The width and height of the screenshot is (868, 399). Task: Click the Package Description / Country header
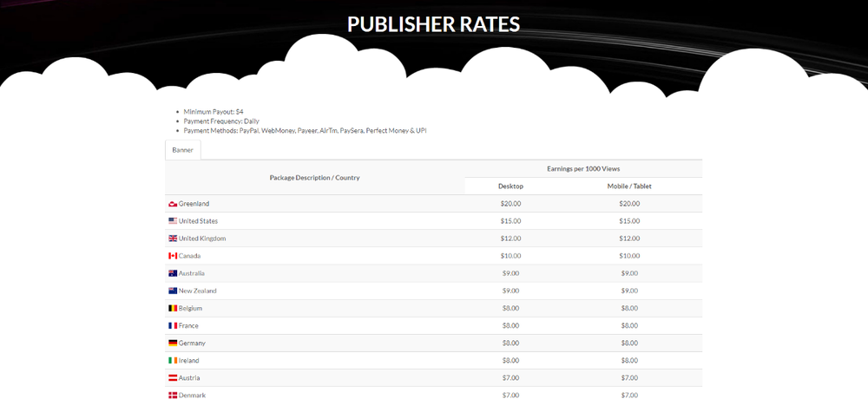[x=314, y=178]
